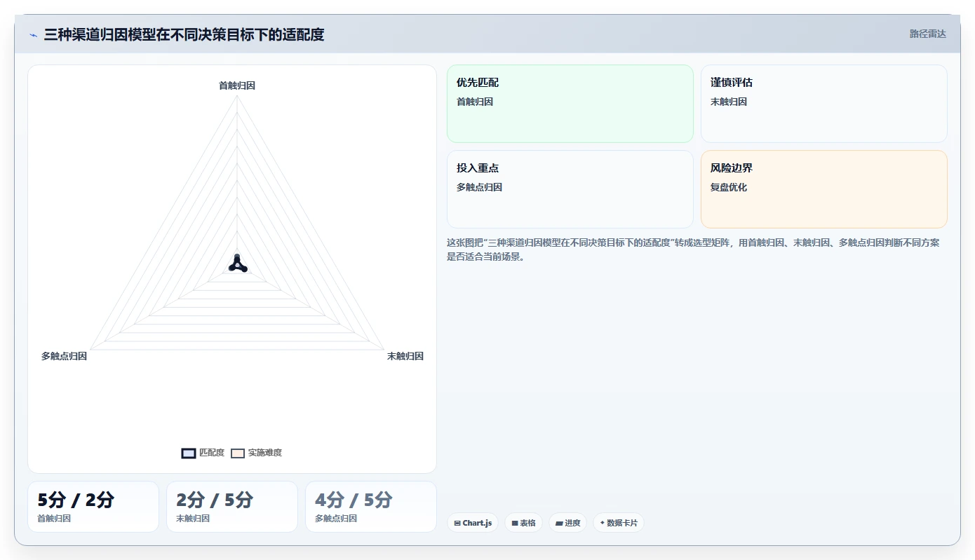This screenshot has height=560, width=975.
Task: Select the 优先匹配 card
Action: click(570, 104)
